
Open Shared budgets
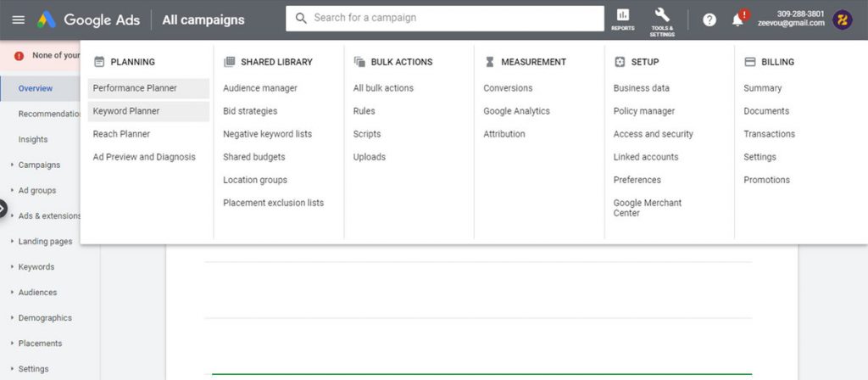click(254, 157)
